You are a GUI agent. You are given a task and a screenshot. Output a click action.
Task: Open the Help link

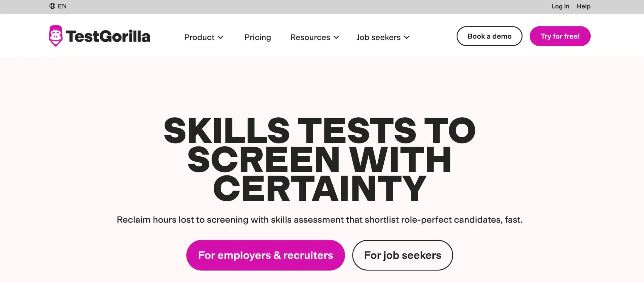coord(584,6)
